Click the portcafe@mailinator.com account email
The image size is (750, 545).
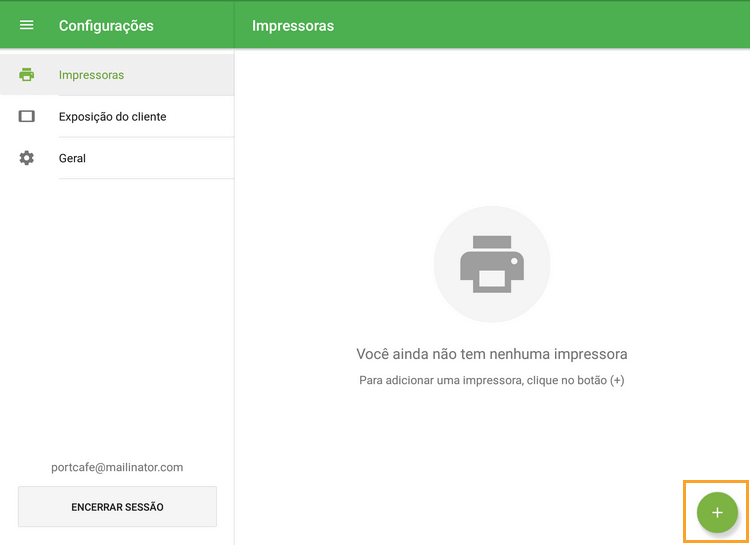pyautogui.click(x=117, y=467)
